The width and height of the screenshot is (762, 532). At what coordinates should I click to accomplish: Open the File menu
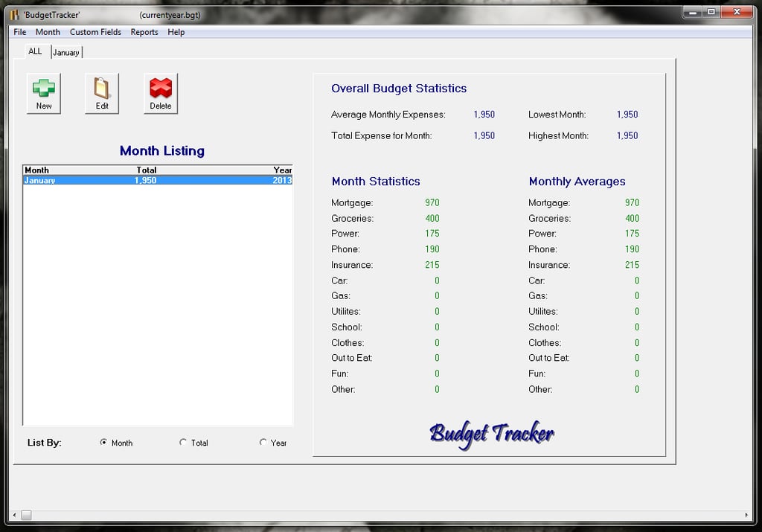point(20,32)
